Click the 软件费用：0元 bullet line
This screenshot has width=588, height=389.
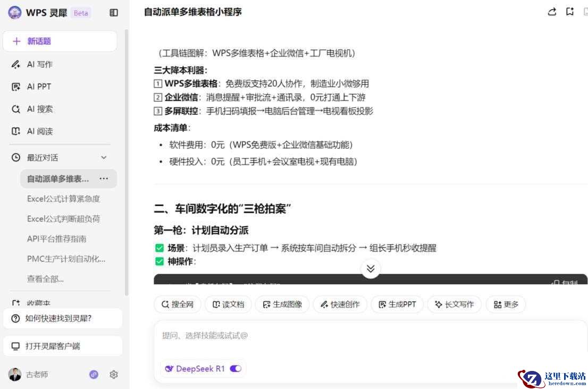tap(261, 145)
